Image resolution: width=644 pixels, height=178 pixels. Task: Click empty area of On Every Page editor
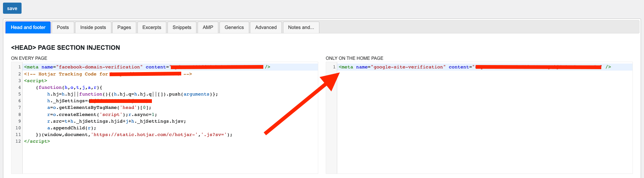170,159
